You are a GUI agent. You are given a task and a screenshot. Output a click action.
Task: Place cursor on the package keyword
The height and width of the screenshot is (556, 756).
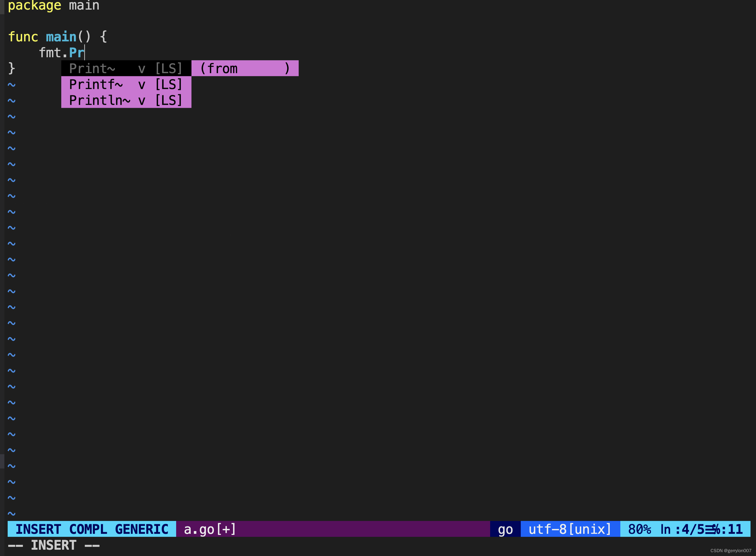(34, 5)
